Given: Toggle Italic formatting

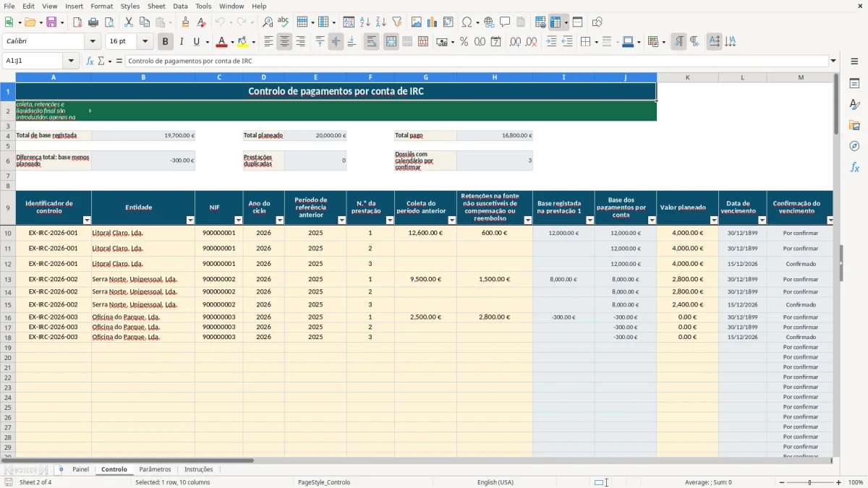Looking at the screenshot, I should (182, 42).
